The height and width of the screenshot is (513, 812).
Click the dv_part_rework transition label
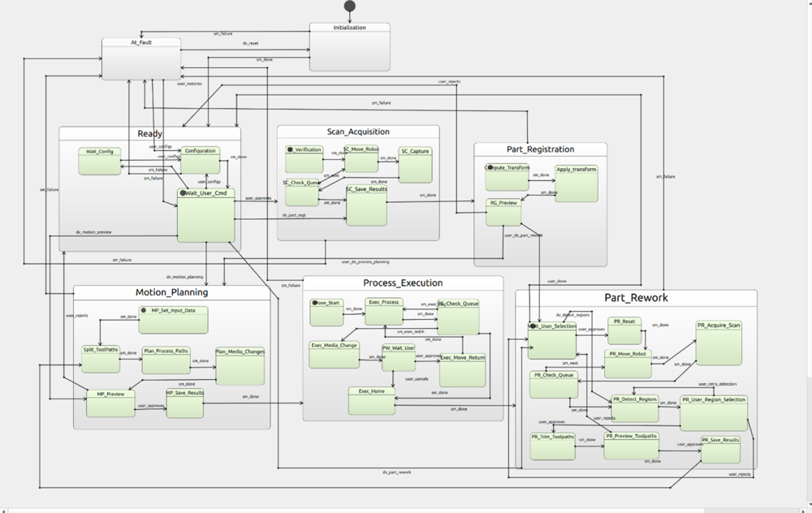coord(397,472)
